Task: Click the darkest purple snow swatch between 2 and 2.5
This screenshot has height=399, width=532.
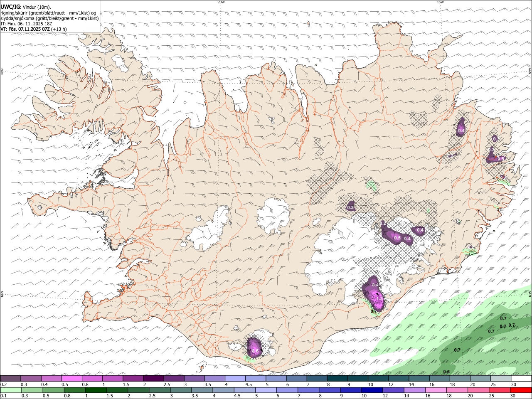Action: click(x=153, y=379)
